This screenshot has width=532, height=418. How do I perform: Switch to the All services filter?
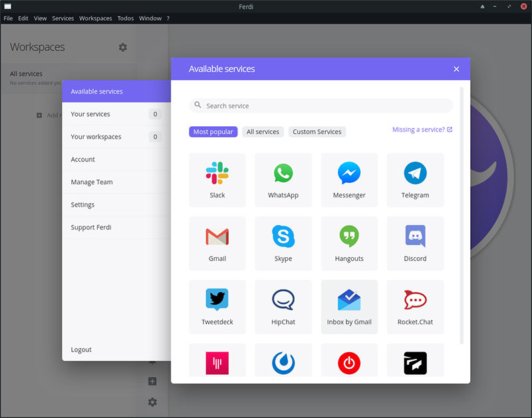click(x=263, y=132)
